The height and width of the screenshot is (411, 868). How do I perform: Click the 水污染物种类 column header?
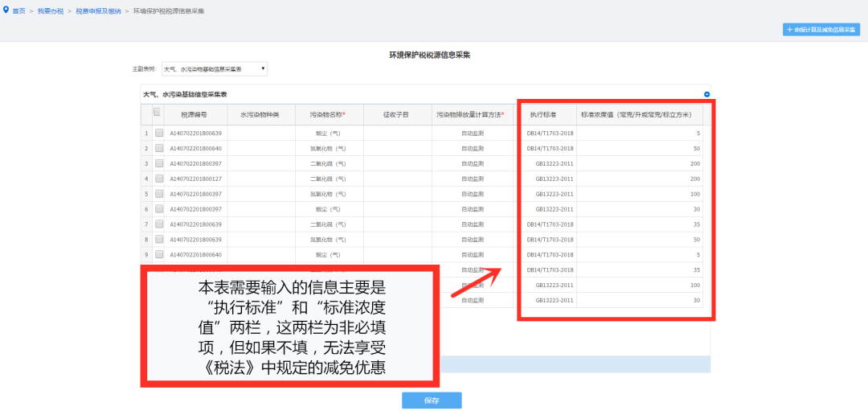pyautogui.click(x=260, y=115)
